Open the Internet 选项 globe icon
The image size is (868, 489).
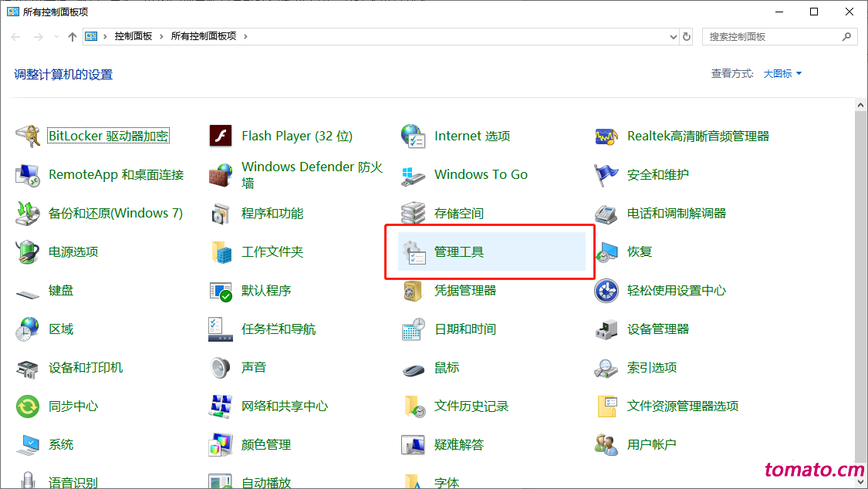point(413,136)
